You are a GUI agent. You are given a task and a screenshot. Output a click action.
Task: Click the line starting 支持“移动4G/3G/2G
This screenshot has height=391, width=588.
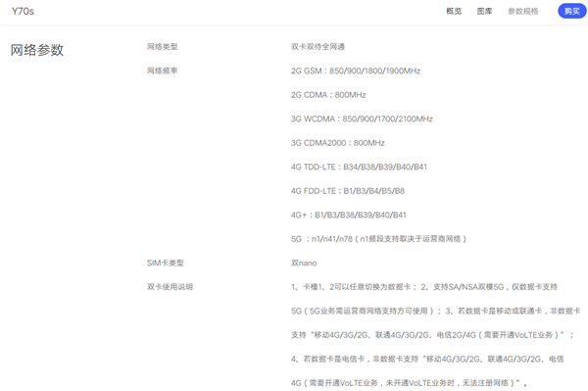click(x=432, y=335)
